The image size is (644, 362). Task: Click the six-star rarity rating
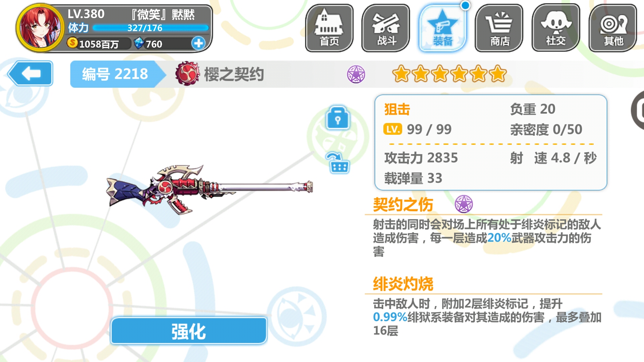coord(449,74)
